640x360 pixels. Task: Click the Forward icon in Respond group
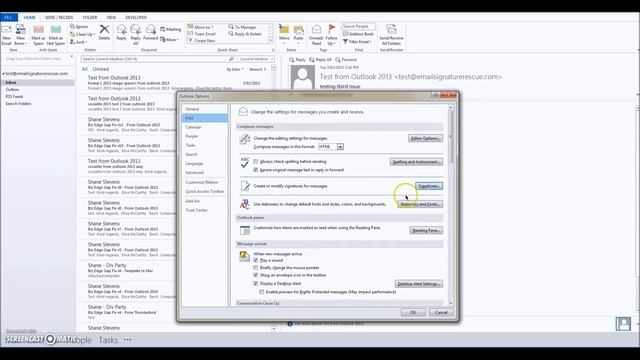(x=150, y=32)
